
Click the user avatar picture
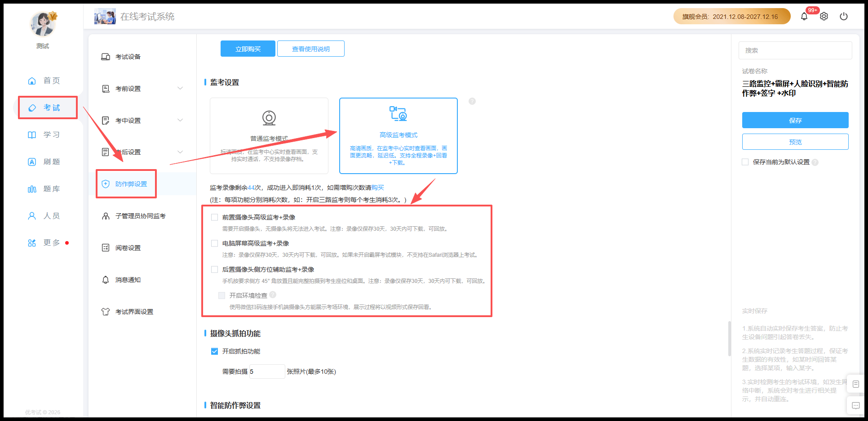[x=43, y=24]
